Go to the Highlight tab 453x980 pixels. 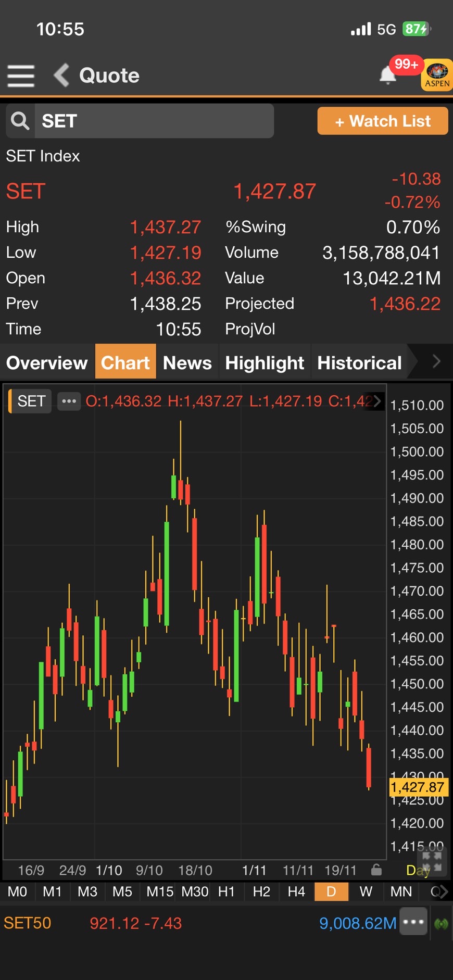pos(265,362)
